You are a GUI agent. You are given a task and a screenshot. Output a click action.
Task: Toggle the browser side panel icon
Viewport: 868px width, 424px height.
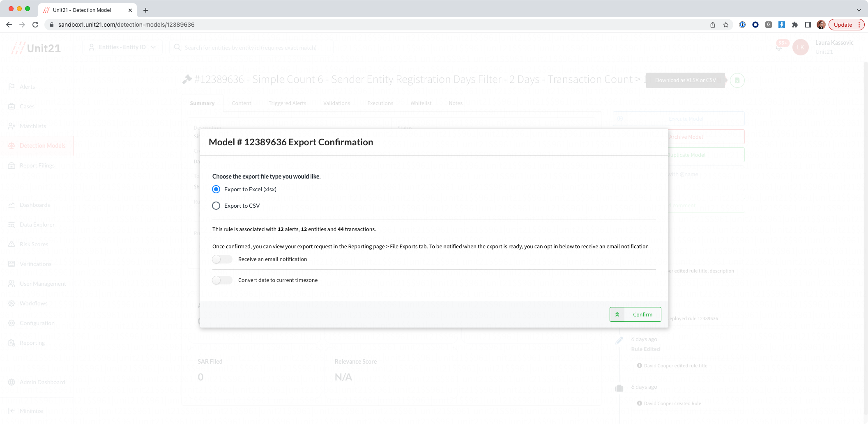tap(808, 25)
